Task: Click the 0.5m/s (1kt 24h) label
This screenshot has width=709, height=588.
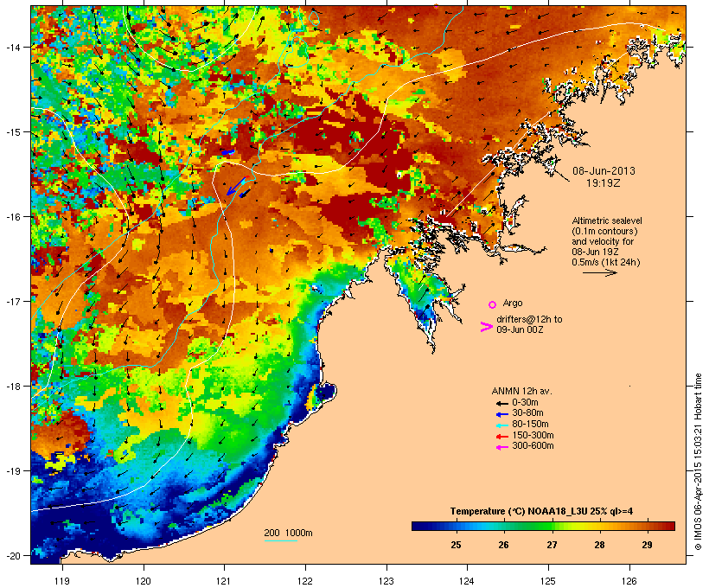Action: coord(606,262)
